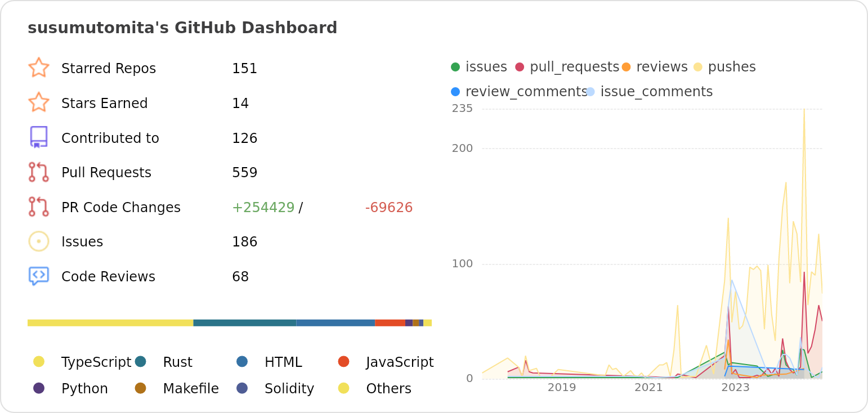Click the Stars Earned star icon
868x413 pixels.
click(39, 103)
